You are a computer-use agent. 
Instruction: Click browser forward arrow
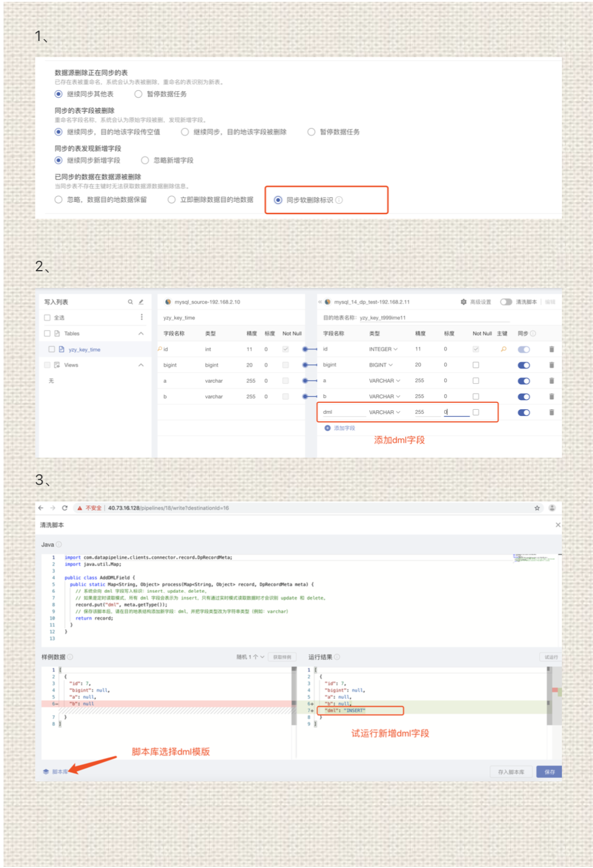tap(52, 508)
